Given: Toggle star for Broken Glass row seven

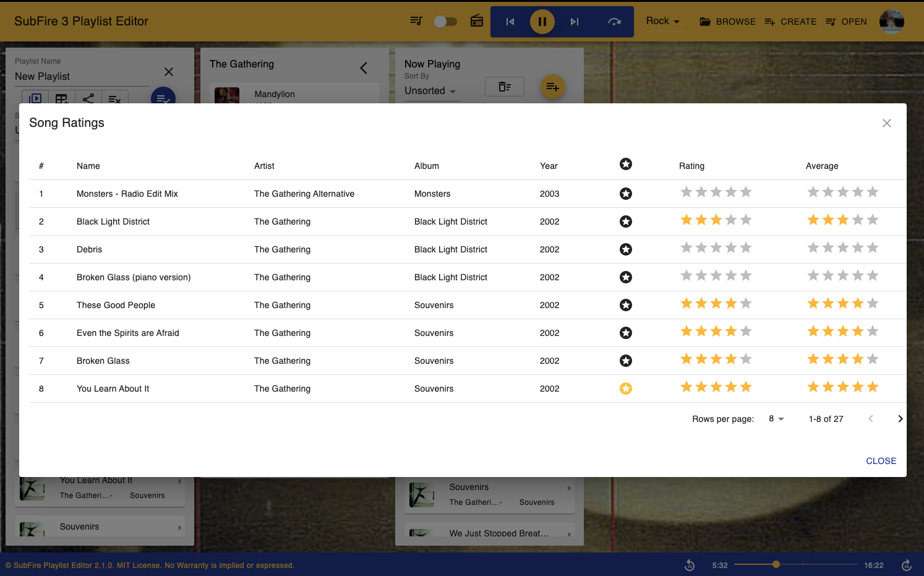Looking at the screenshot, I should point(626,361).
